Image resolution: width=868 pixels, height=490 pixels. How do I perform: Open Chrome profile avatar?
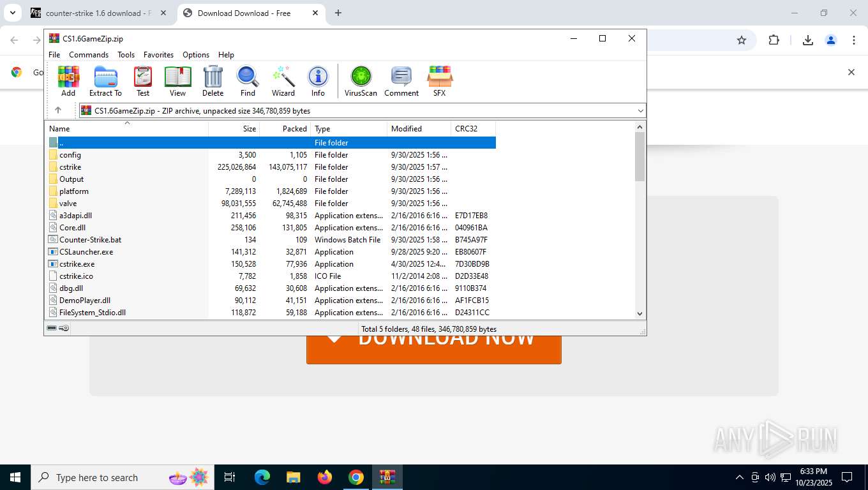831,40
